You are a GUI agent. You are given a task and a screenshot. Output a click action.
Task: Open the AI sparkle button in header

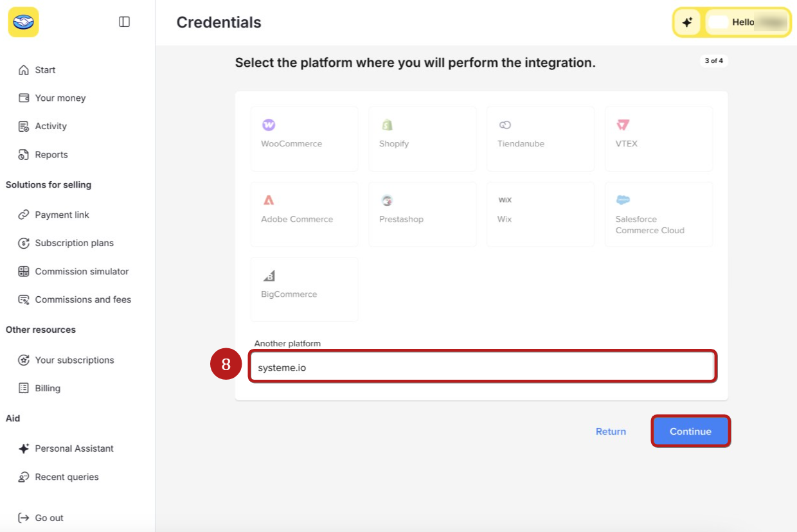coord(687,22)
